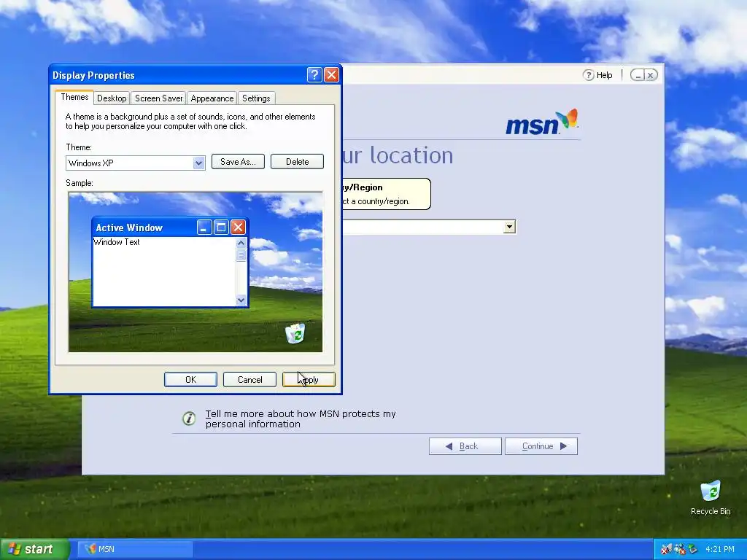Click the MSN Continue button
747x560 pixels.
(541, 446)
